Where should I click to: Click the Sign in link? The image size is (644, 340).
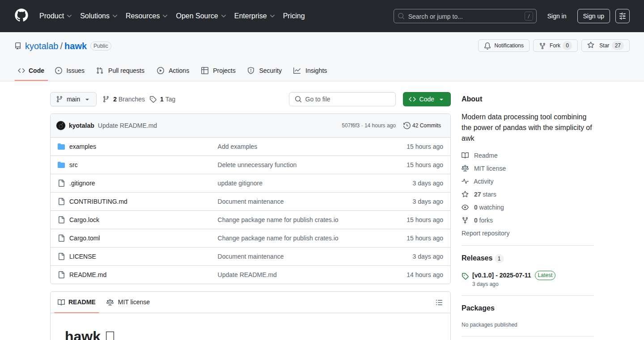[557, 16]
